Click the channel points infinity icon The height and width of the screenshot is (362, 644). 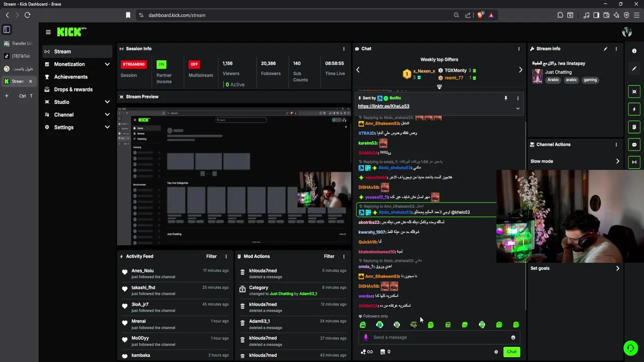point(367,352)
